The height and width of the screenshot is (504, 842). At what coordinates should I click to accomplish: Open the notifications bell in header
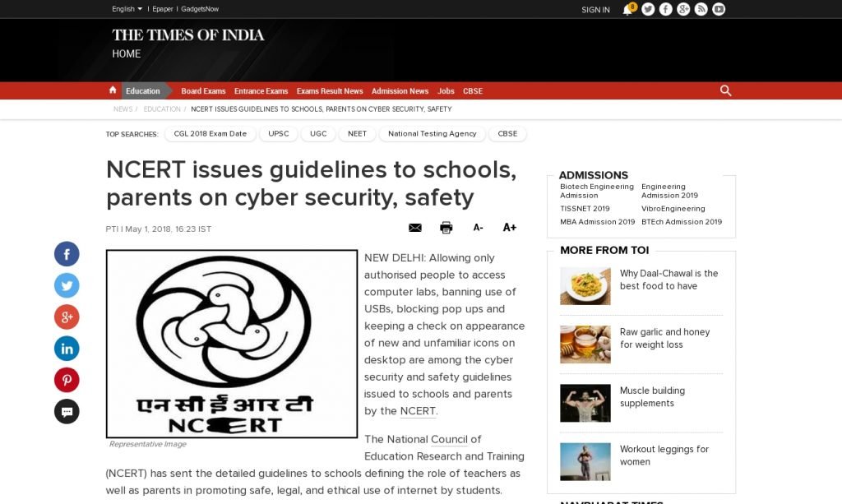[x=627, y=10]
